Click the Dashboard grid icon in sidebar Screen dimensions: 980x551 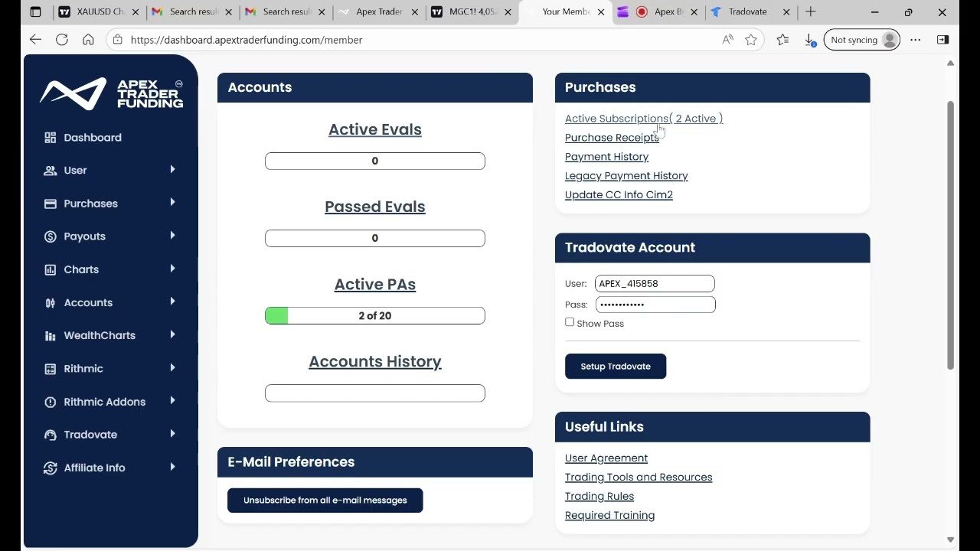tap(51, 138)
